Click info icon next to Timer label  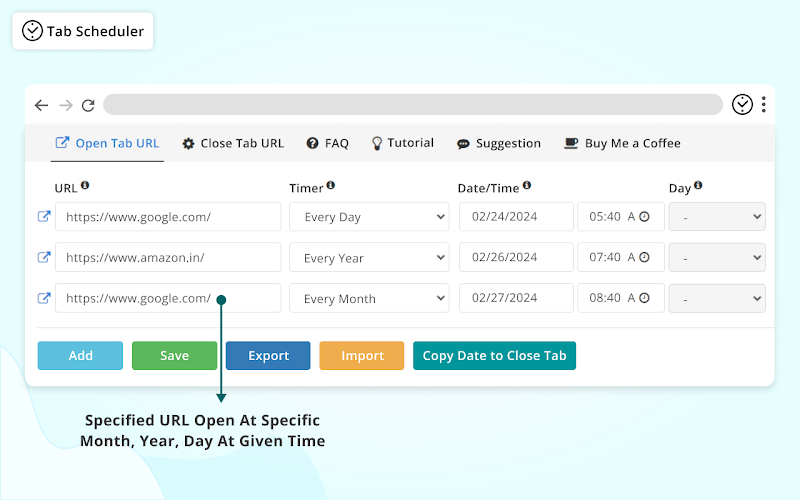click(331, 186)
